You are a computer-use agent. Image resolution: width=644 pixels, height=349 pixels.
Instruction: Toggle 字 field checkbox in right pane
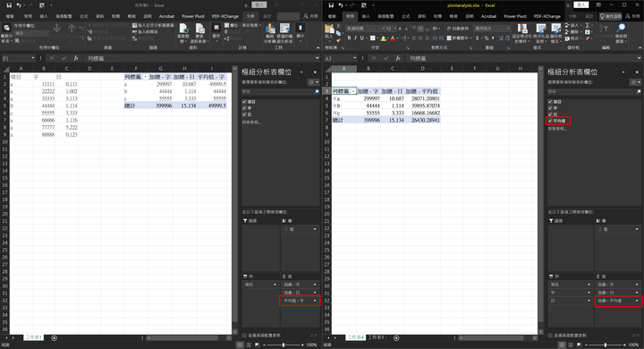[x=550, y=107]
